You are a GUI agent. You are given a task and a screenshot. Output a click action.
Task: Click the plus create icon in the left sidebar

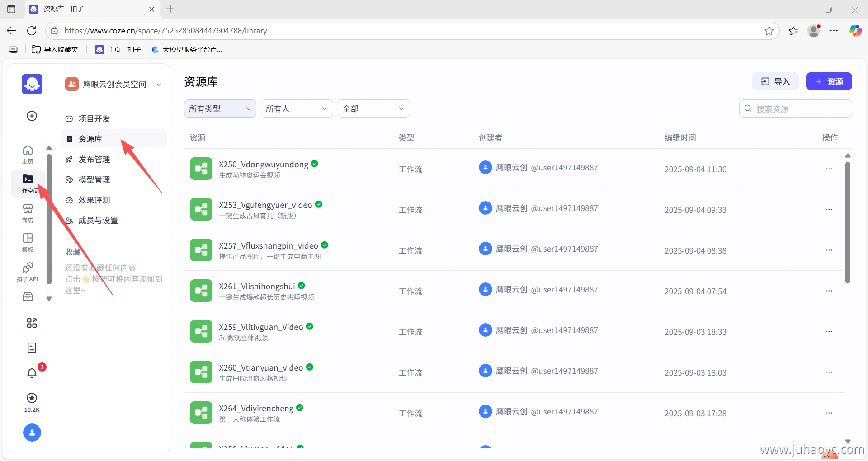pyautogui.click(x=32, y=116)
